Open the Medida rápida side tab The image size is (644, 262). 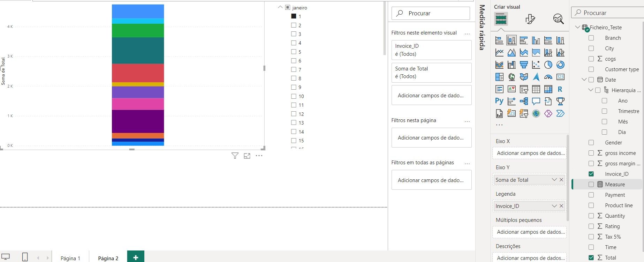coord(482,27)
